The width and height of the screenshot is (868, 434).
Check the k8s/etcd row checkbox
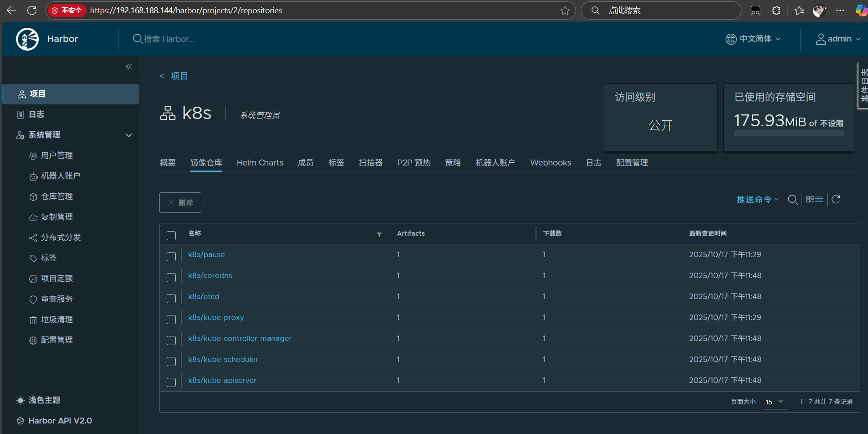point(171,299)
